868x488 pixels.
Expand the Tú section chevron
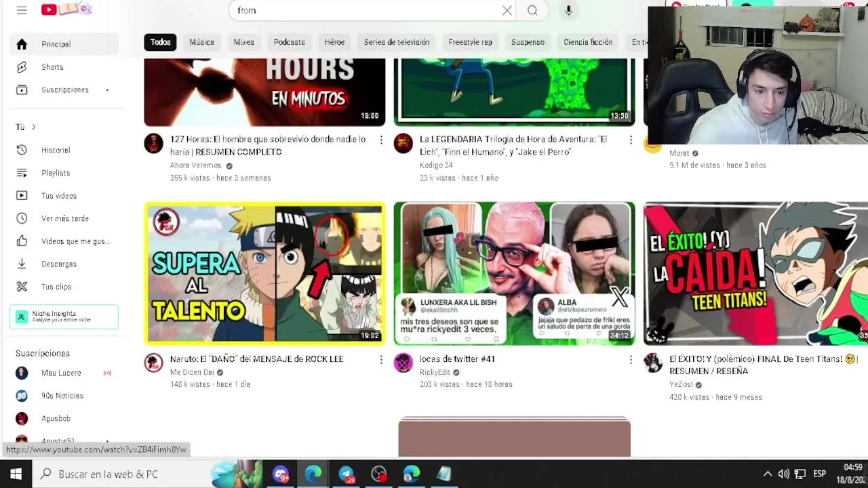click(x=33, y=127)
